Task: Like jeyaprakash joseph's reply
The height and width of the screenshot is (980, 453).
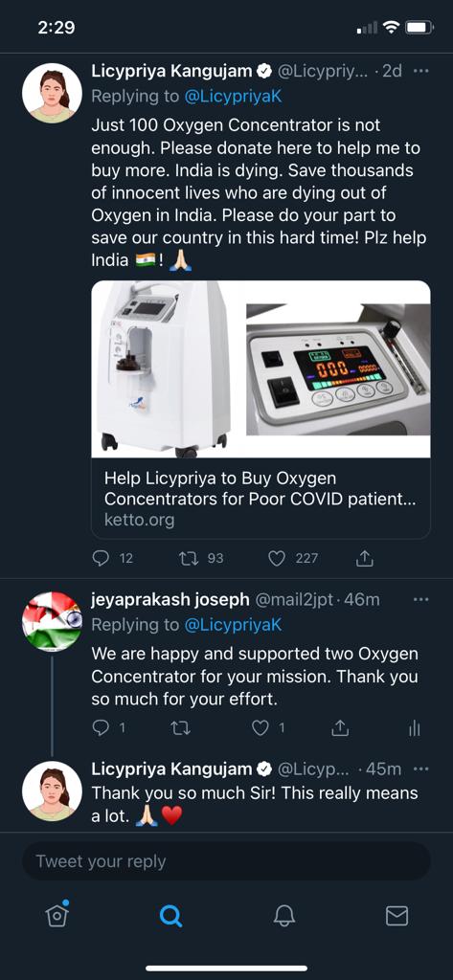Action: pos(260,727)
